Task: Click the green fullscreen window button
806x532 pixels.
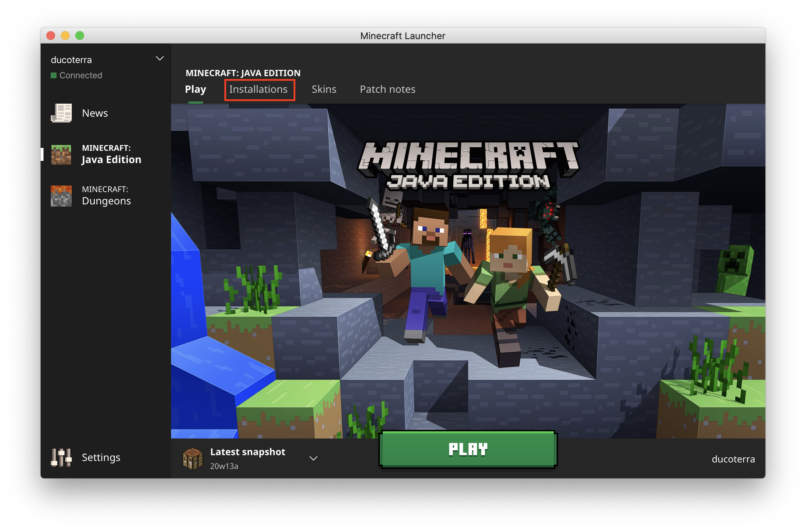Action: pos(80,36)
